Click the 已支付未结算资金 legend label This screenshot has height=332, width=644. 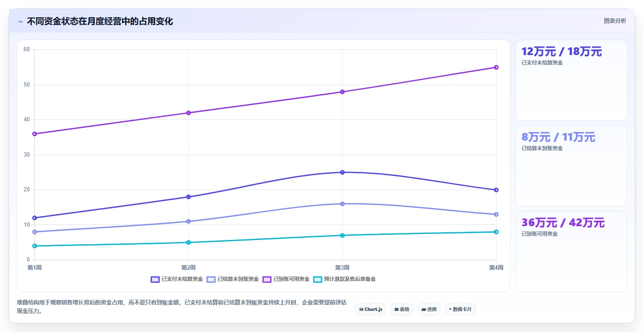[x=182, y=279]
